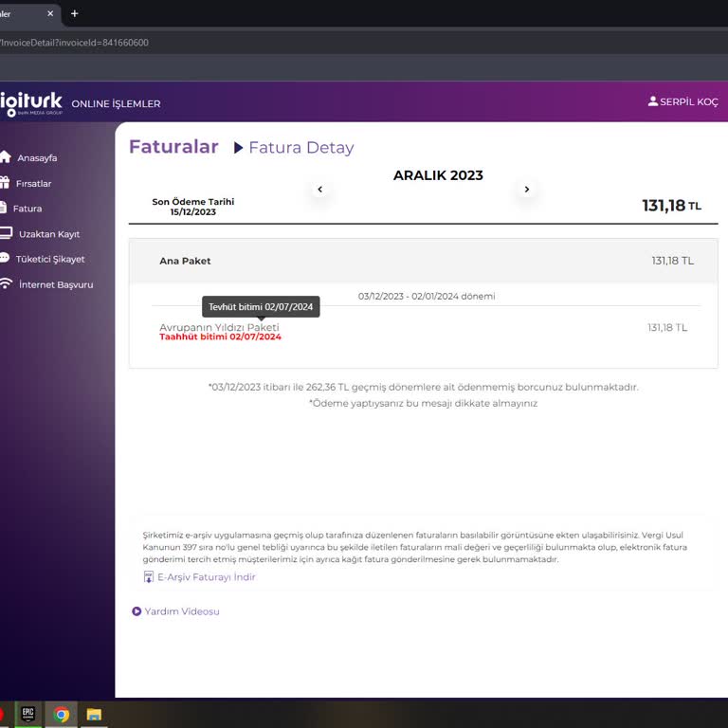Click the bold 131,18 TL invoice total

(x=671, y=205)
